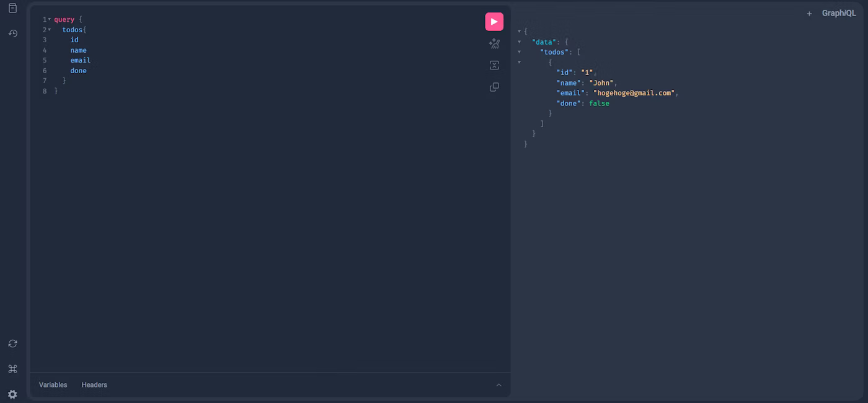The height and width of the screenshot is (403, 868).
Task: Toggle the editor tools panel chevron
Action: [x=498, y=385]
